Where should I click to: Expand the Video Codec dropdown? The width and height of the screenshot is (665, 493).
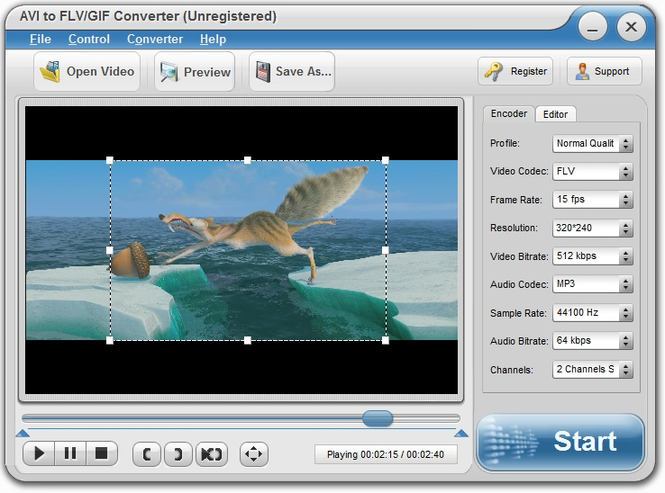626,171
